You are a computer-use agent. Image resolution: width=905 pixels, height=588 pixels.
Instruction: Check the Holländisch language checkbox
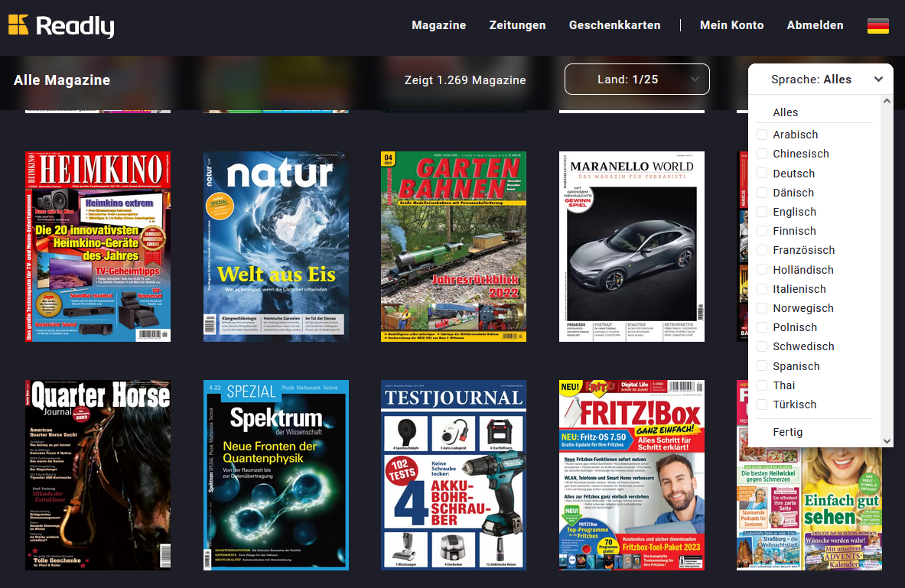point(762,269)
